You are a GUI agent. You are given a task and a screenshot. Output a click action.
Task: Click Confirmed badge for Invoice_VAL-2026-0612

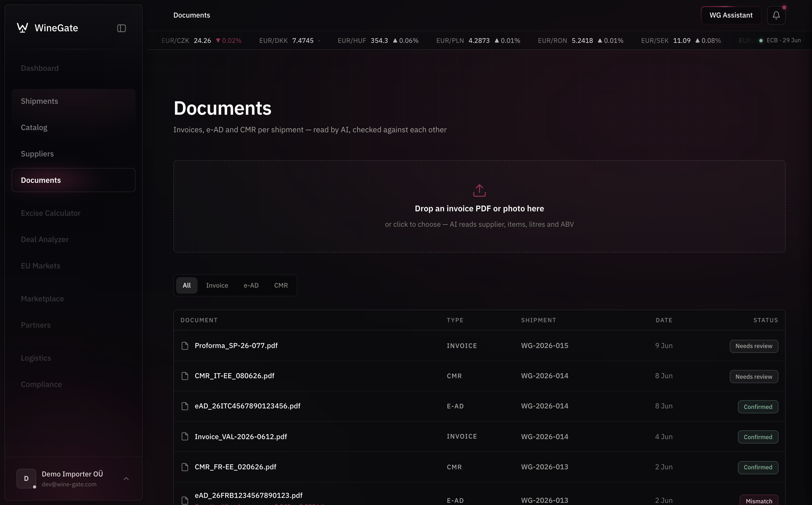[x=758, y=437]
